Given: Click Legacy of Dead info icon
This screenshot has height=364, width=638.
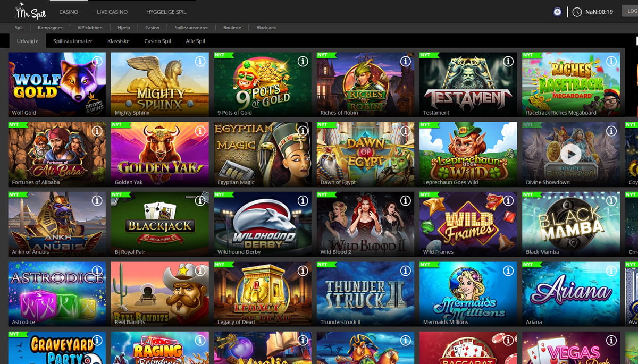Looking at the screenshot, I should 303,271.
